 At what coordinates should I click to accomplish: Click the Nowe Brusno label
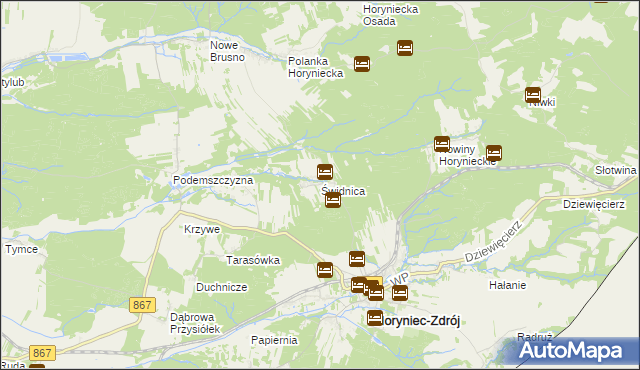[227, 51]
